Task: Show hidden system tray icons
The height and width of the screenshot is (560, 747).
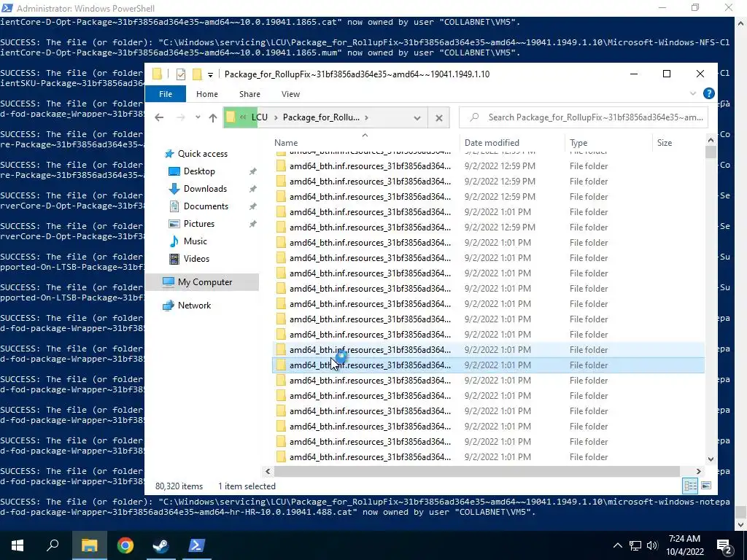Action: click(617, 545)
